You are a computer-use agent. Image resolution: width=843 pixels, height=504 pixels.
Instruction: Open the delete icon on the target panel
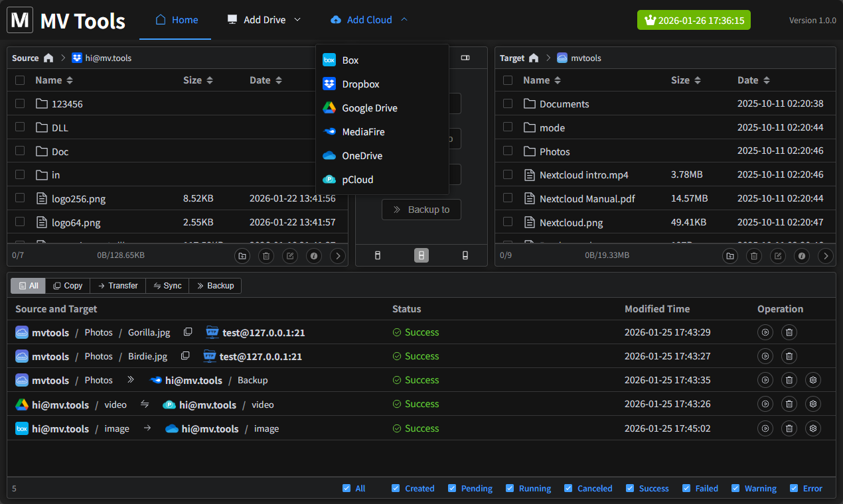tap(753, 255)
